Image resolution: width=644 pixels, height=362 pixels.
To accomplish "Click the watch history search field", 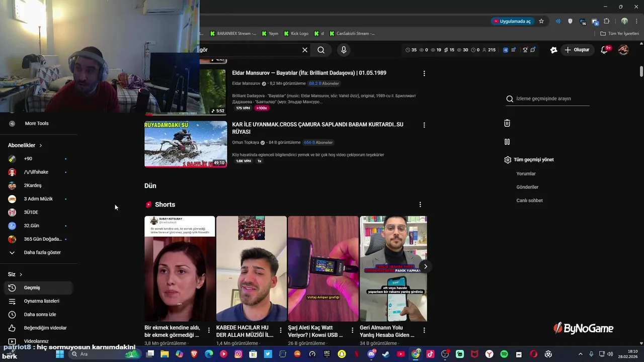I will point(547,99).
